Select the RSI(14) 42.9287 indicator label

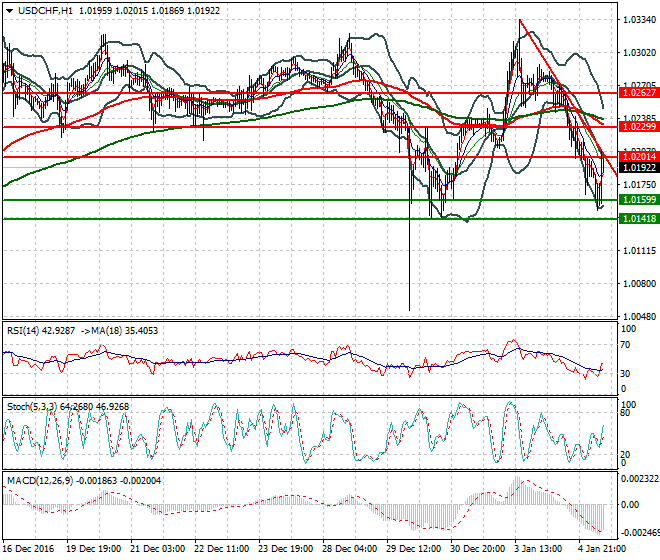(x=41, y=331)
